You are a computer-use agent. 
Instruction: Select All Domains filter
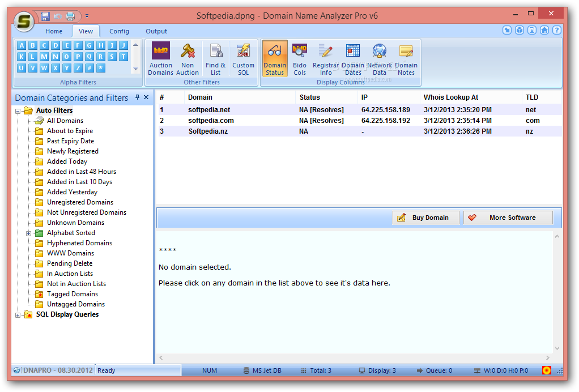tap(65, 121)
